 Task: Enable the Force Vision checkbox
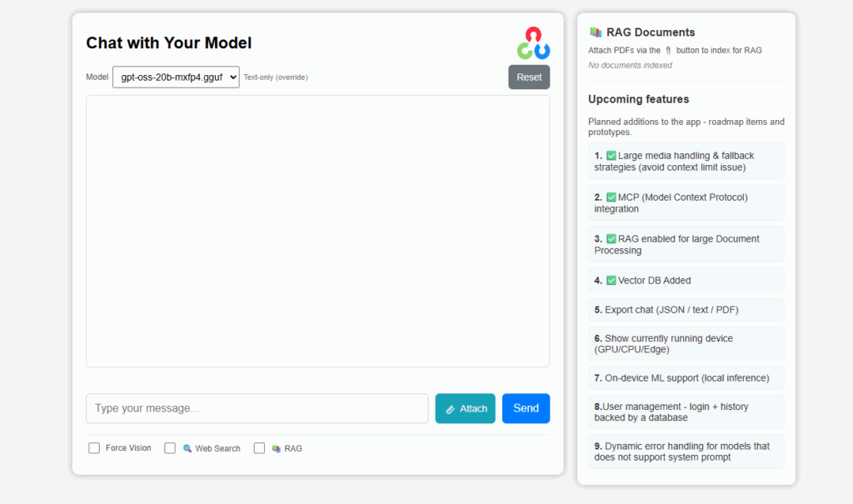94,447
